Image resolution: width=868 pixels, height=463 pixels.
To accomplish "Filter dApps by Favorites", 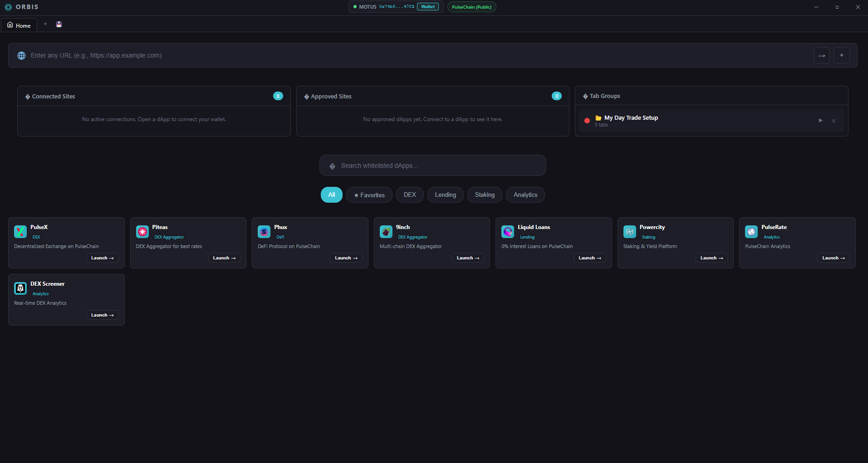I will [x=369, y=195].
